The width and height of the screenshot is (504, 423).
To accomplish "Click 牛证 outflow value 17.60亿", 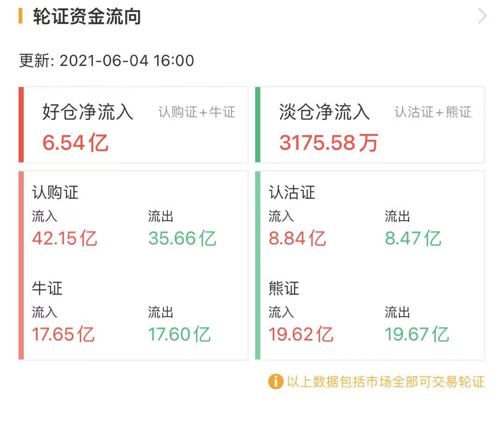I will coord(179,334).
